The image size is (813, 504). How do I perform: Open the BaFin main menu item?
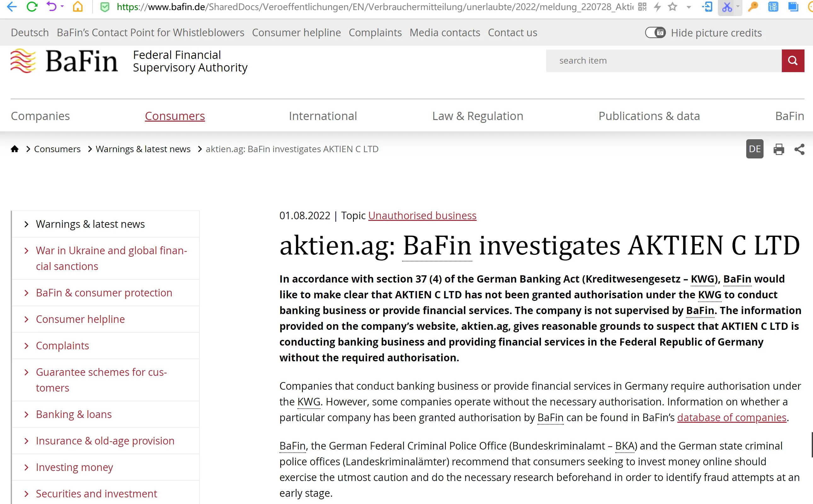[790, 116]
